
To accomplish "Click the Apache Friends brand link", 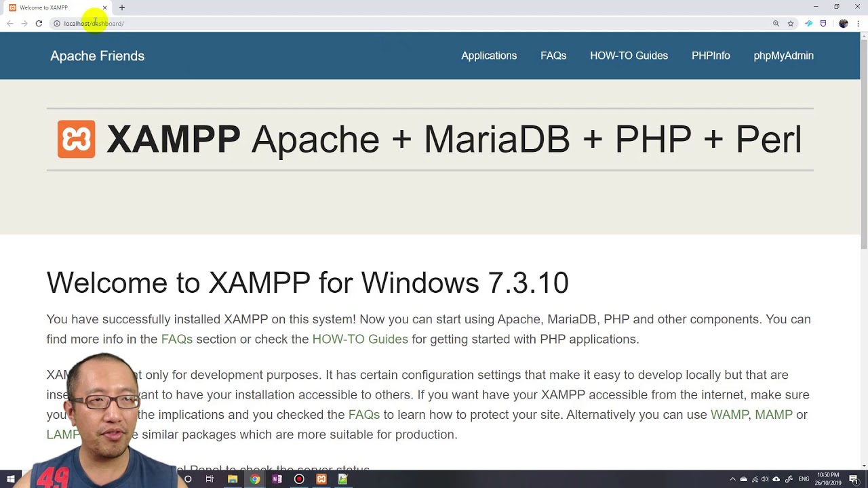I will [x=97, y=56].
